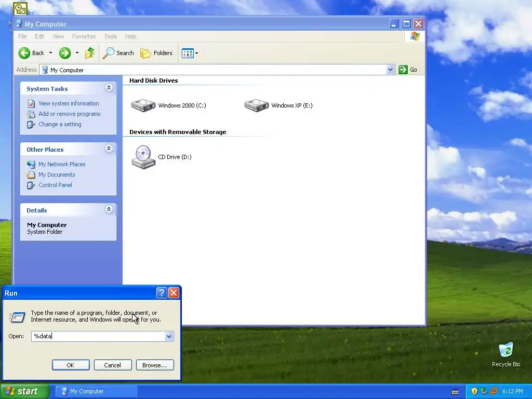Open Control Panel link
This screenshot has width=532, height=399.
pos(55,185)
